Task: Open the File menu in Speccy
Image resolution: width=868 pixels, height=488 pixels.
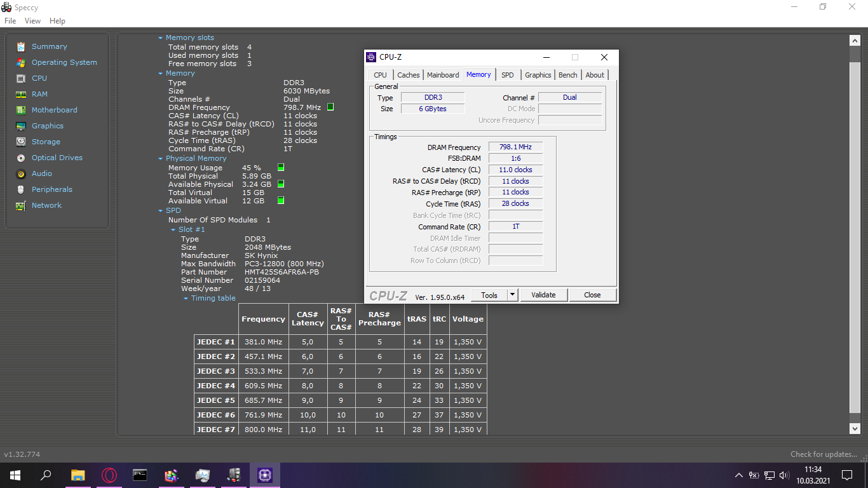Action: (x=10, y=21)
